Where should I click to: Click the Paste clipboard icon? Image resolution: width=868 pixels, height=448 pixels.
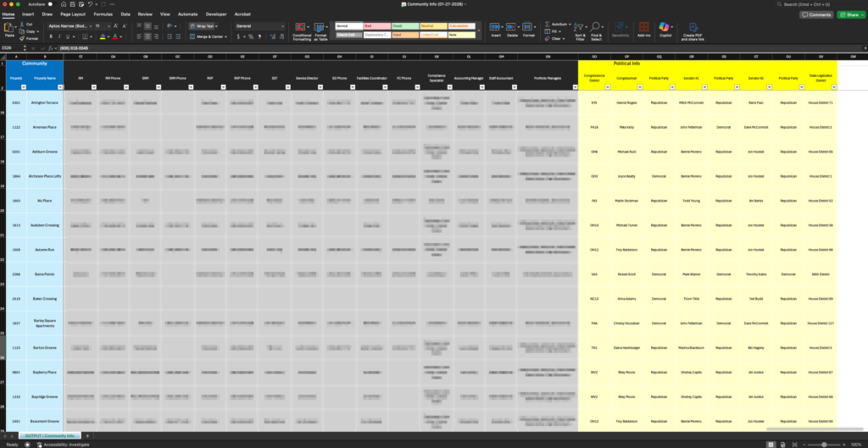(9, 28)
